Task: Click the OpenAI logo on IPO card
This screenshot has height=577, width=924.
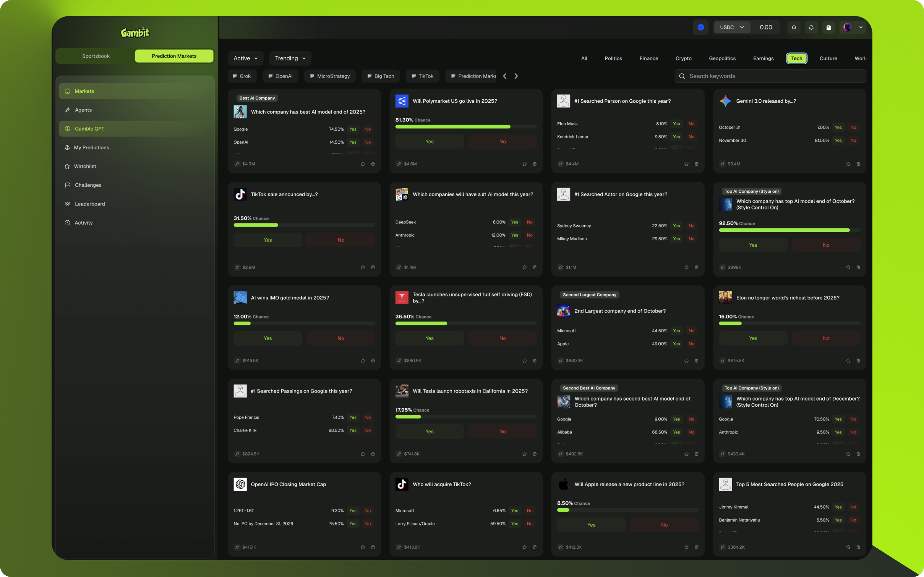Action: [x=240, y=484]
